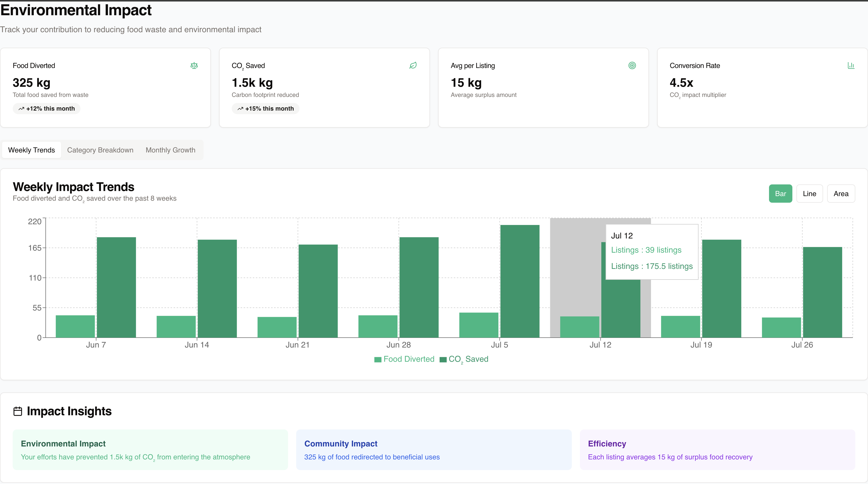Switch chart to Area view

click(x=841, y=193)
